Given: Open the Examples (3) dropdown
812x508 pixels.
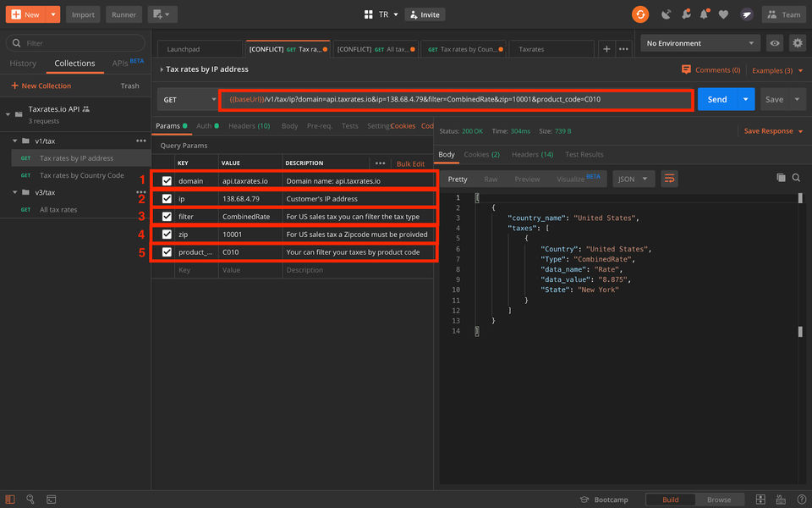Looking at the screenshot, I should click(777, 70).
